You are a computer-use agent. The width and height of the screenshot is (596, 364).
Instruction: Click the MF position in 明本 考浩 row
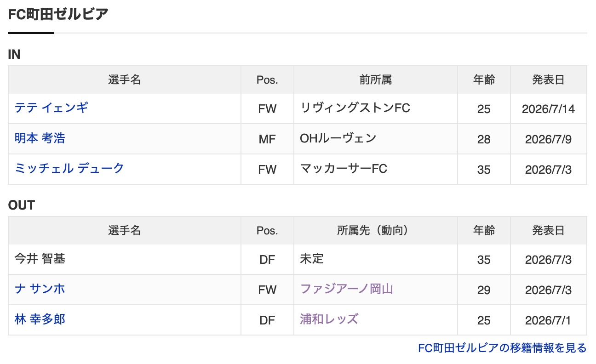(x=267, y=140)
